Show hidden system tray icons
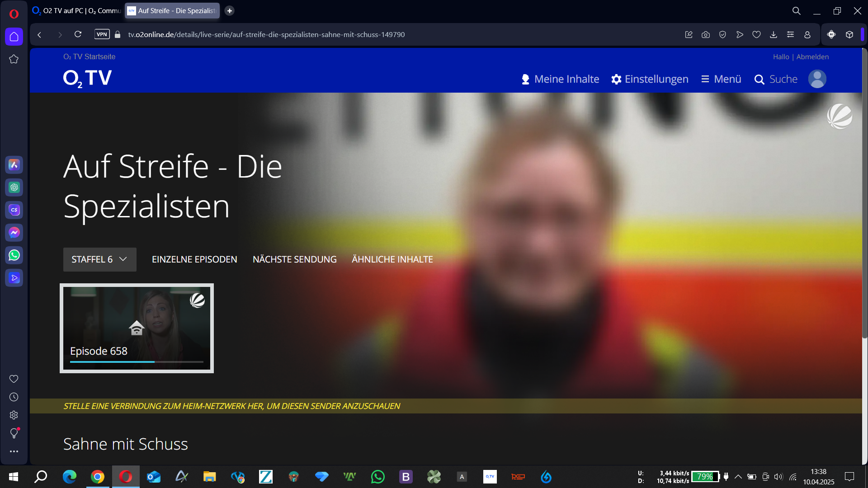 (x=738, y=477)
